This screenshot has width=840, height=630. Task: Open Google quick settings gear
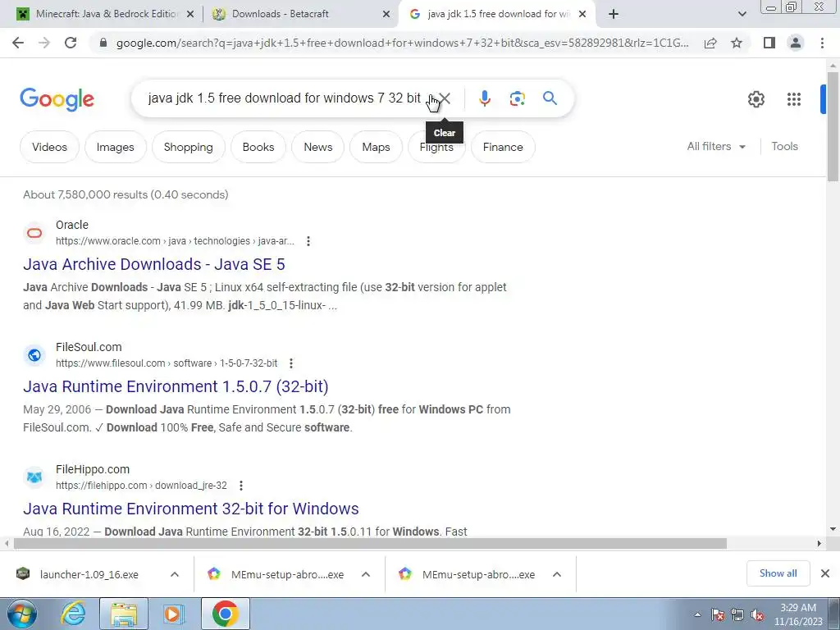756,99
